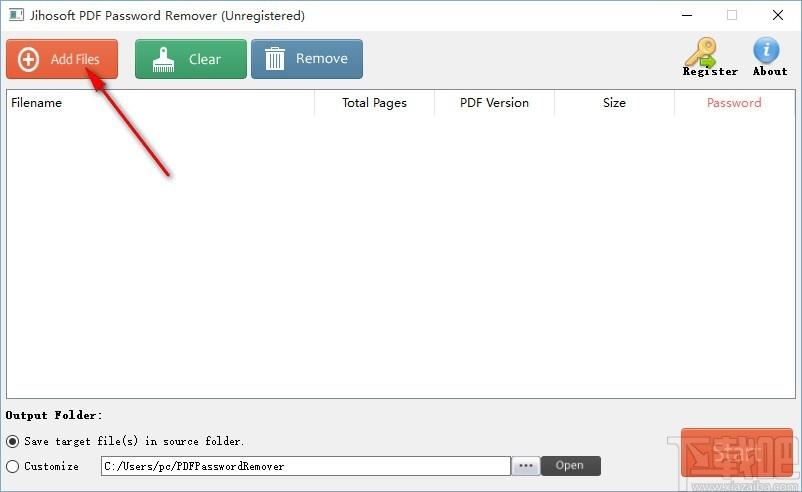Image resolution: width=802 pixels, height=492 pixels.
Task: Click the orange Start button
Action: (737, 453)
